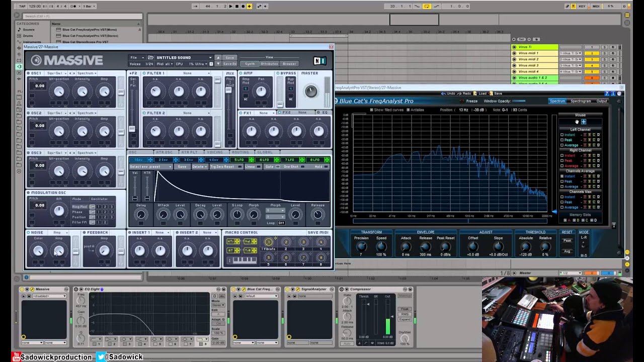This screenshot has width=644, height=362.
Task: Select the hand mouse tool in FreqAnalyst
Action: pos(577,122)
